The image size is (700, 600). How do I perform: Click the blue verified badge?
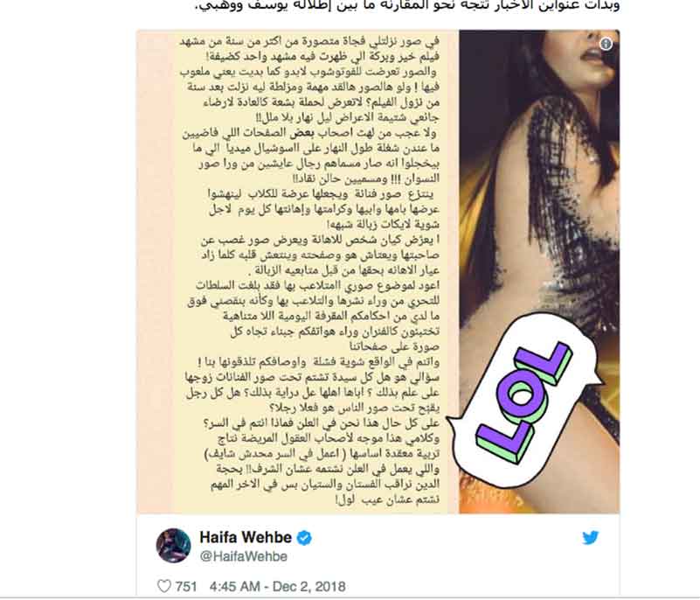click(304, 537)
